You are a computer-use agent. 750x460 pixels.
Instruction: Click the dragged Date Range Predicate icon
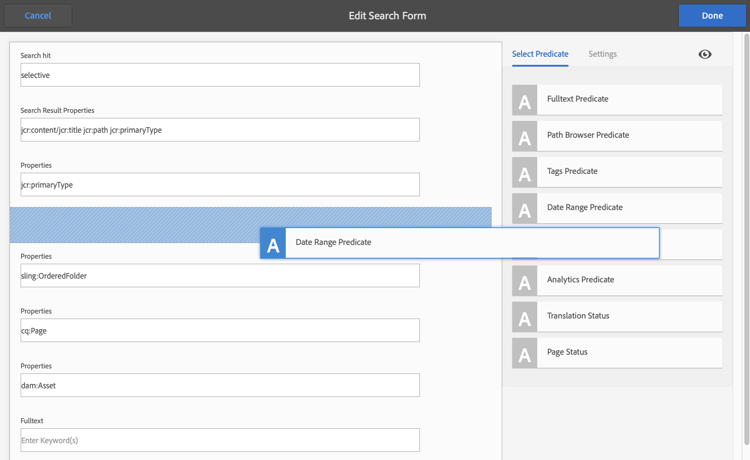pyautogui.click(x=273, y=243)
